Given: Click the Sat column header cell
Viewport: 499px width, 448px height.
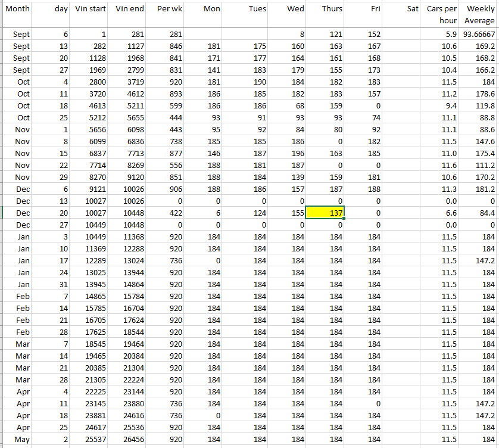Looking at the screenshot, I should [402, 14].
